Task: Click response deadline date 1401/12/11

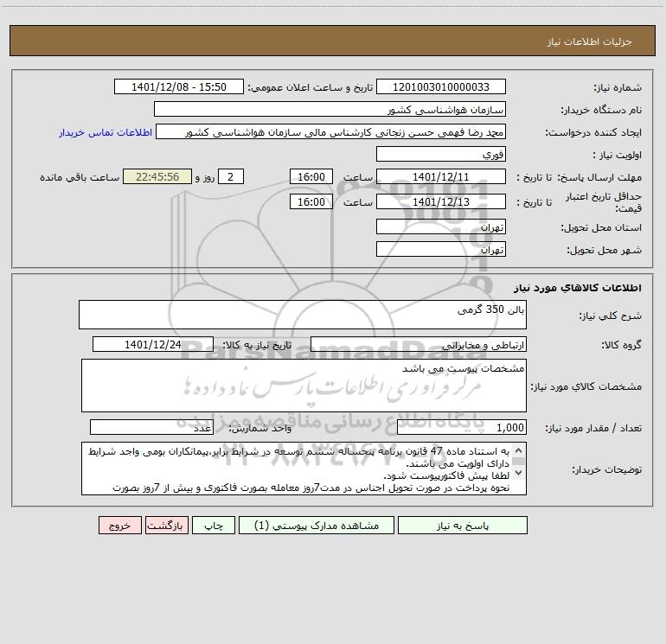Action: (441, 176)
